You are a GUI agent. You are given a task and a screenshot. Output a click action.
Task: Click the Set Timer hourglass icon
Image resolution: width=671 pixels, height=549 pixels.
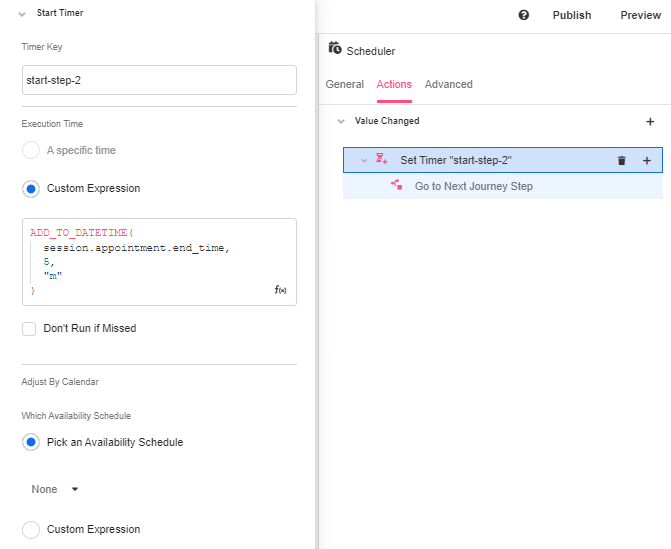381,160
